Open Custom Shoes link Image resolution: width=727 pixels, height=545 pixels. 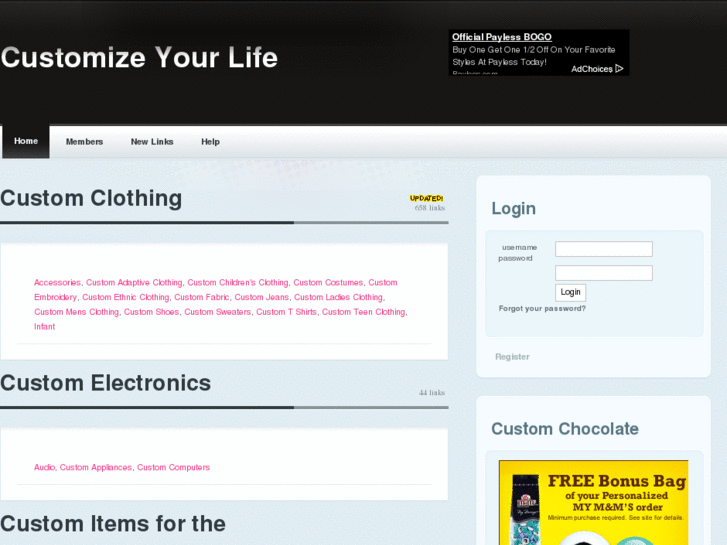pos(151,312)
